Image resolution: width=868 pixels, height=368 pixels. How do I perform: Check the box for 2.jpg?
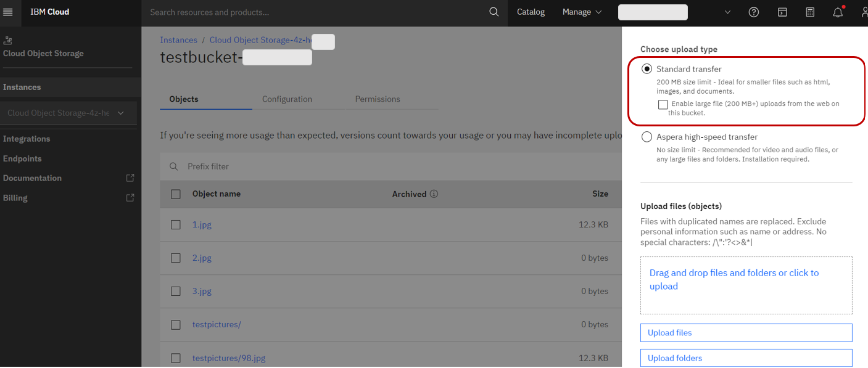pyautogui.click(x=176, y=258)
